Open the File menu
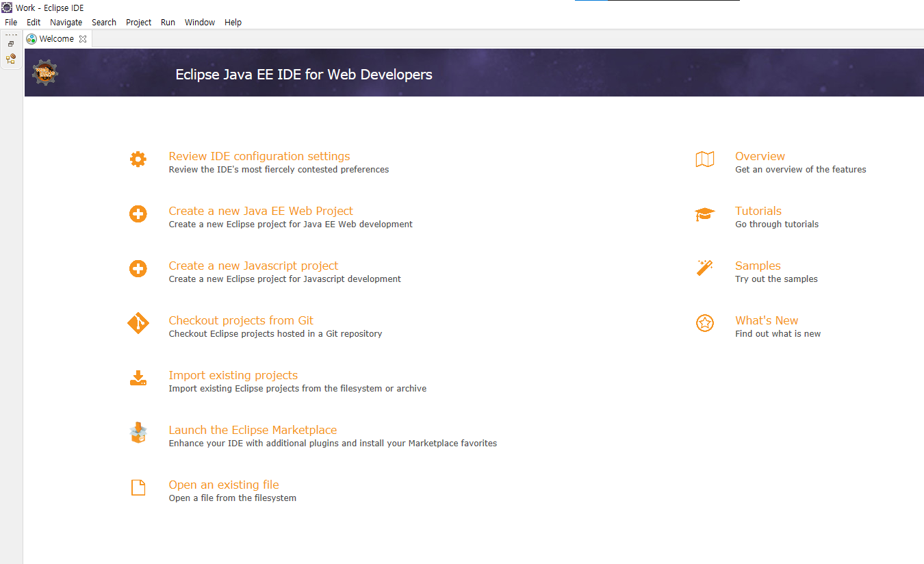This screenshot has height=564, width=924. pyautogui.click(x=11, y=23)
